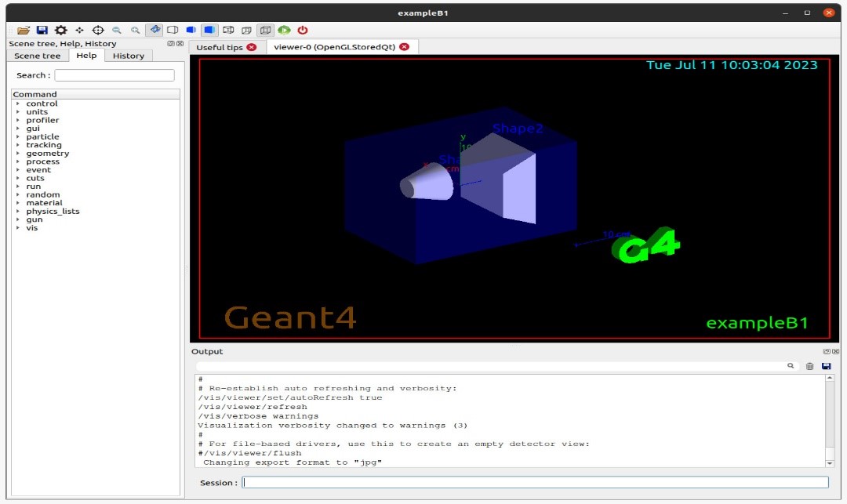This screenshot has width=847, height=504.
Task: Select the zoom out magnifier icon
Action: tap(117, 31)
